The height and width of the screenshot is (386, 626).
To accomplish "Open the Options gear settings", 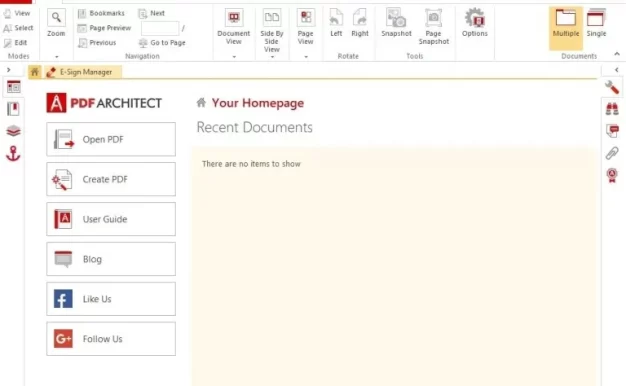I will (475, 23).
